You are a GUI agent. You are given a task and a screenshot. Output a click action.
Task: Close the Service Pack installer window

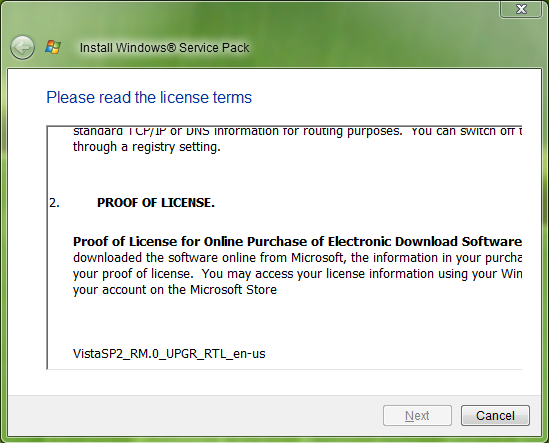pyautogui.click(x=521, y=9)
